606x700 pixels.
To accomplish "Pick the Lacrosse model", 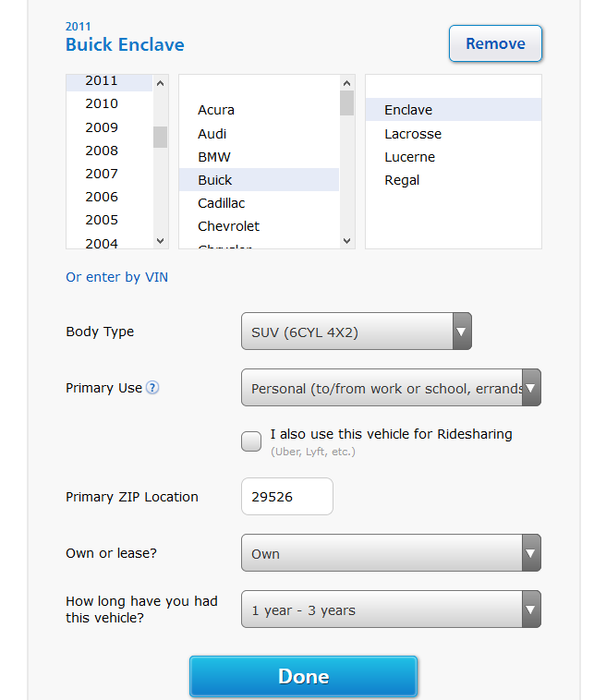I will tap(454, 134).
